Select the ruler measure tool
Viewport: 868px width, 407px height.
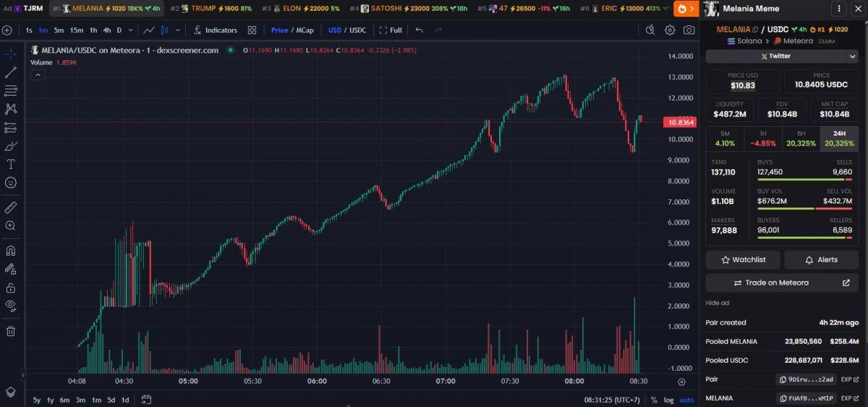tap(11, 207)
